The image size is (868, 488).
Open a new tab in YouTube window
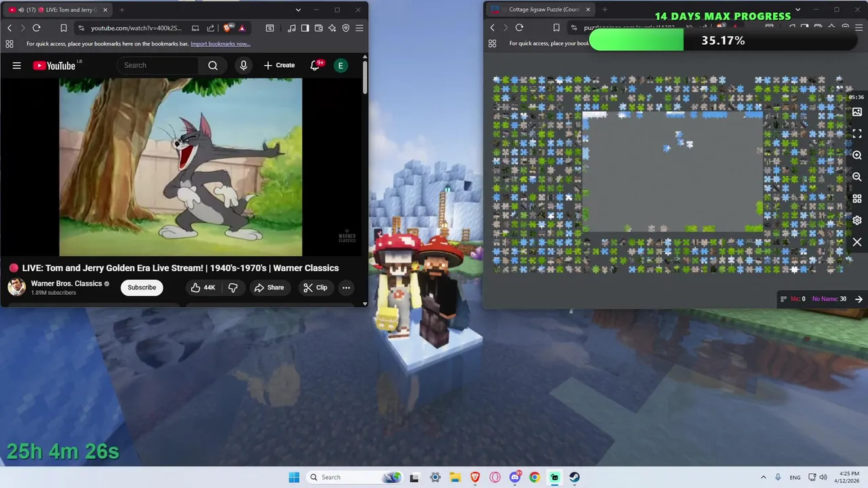click(x=122, y=10)
